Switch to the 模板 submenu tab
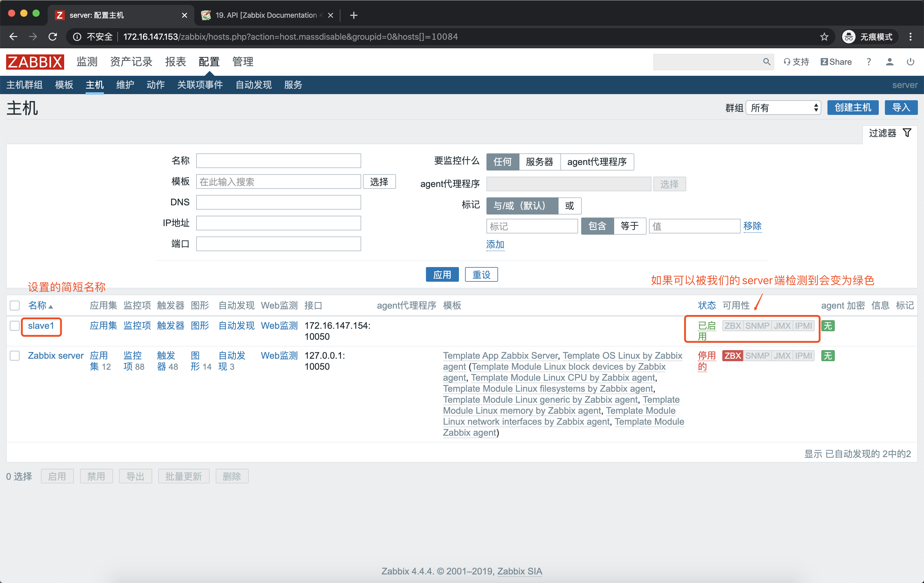Image resolution: width=924 pixels, height=583 pixels. (64, 85)
